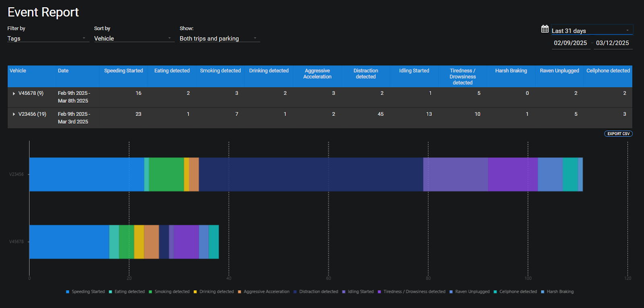This screenshot has width=644, height=308.
Task: Click the calendar icon beside date range
Action: click(545, 29)
